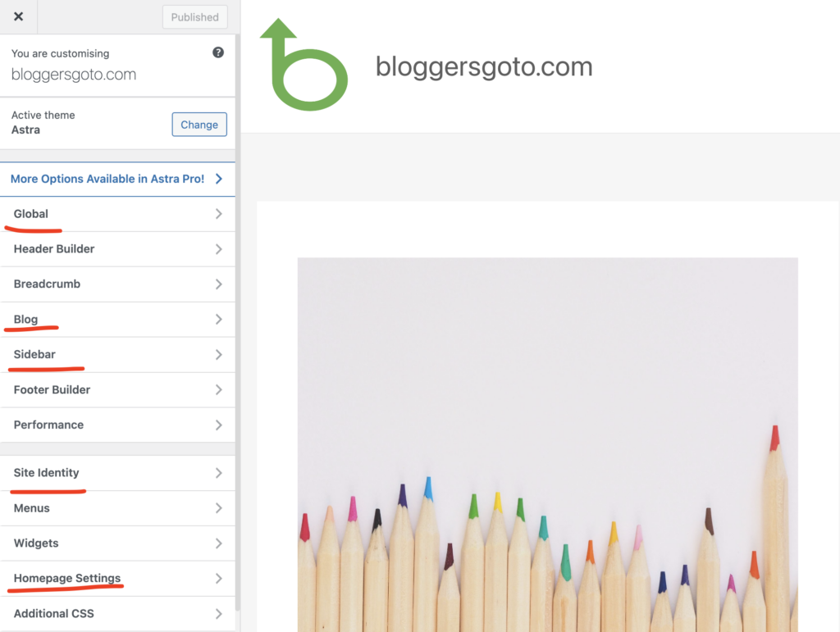
Task: Click the colored pencils image
Action: click(x=547, y=445)
